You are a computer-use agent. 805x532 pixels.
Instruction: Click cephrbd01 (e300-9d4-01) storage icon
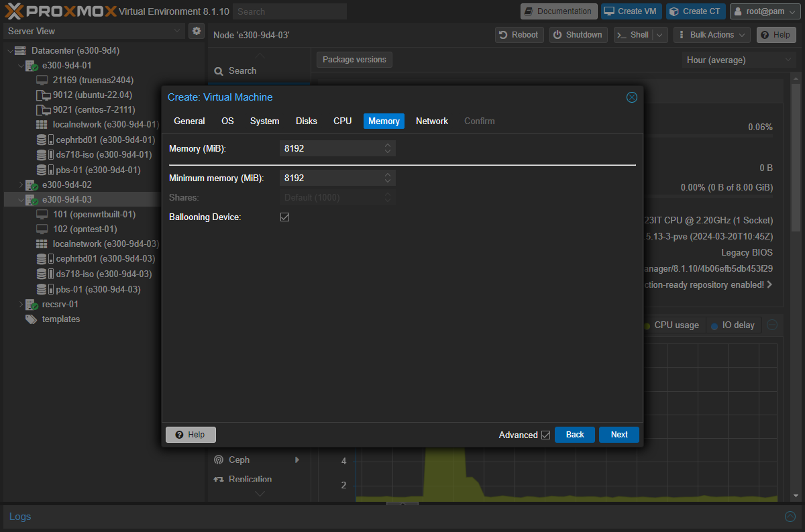(x=44, y=140)
